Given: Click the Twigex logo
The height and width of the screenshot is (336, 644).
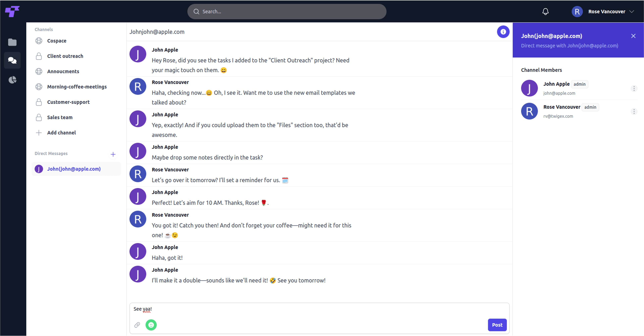Looking at the screenshot, I should point(12,12).
